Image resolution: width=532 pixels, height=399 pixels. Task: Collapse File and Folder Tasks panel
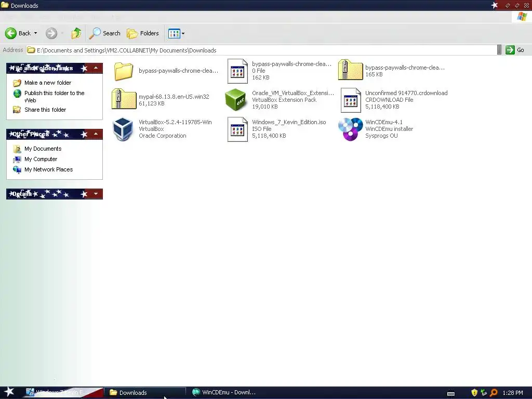pyautogui.click(x=96, y=68)
